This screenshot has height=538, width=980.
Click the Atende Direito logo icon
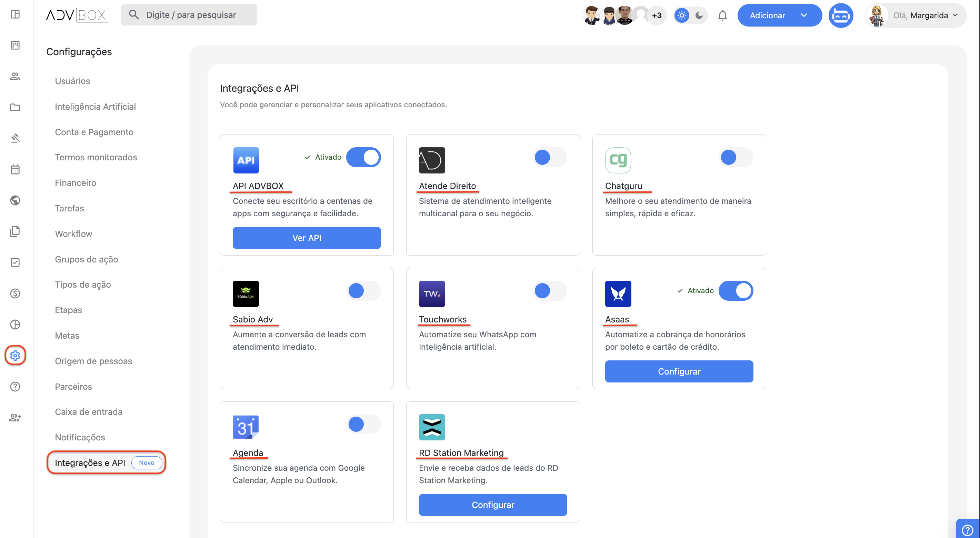click(x=432, y=160)
